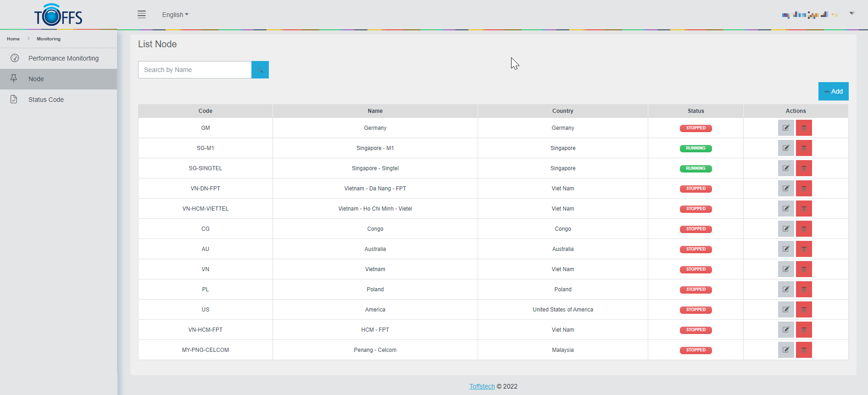Edit the SG-SINGTEL node
Viewport: 868px width, 395px height.
(785, 168)
